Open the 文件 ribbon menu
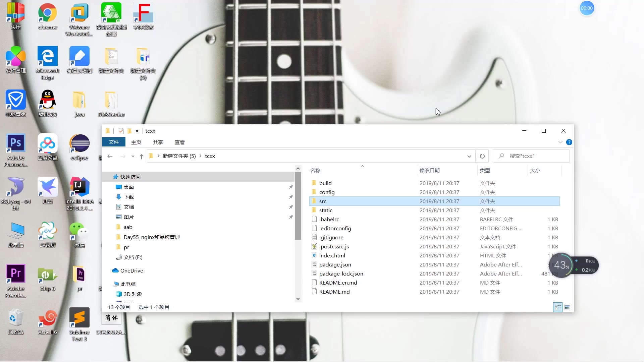644x362 pixels. click(x=113, y=142)
